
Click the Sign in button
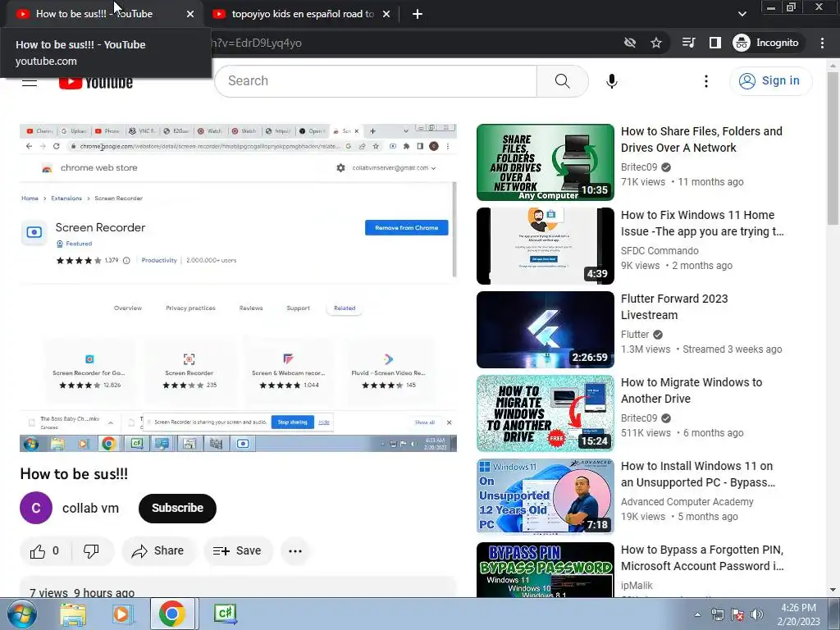click(x=770, y=81)
